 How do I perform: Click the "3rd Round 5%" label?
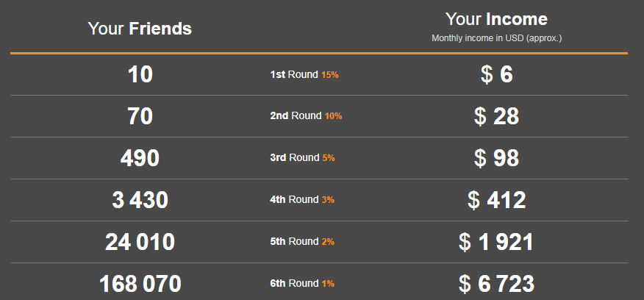coord(303,158)
